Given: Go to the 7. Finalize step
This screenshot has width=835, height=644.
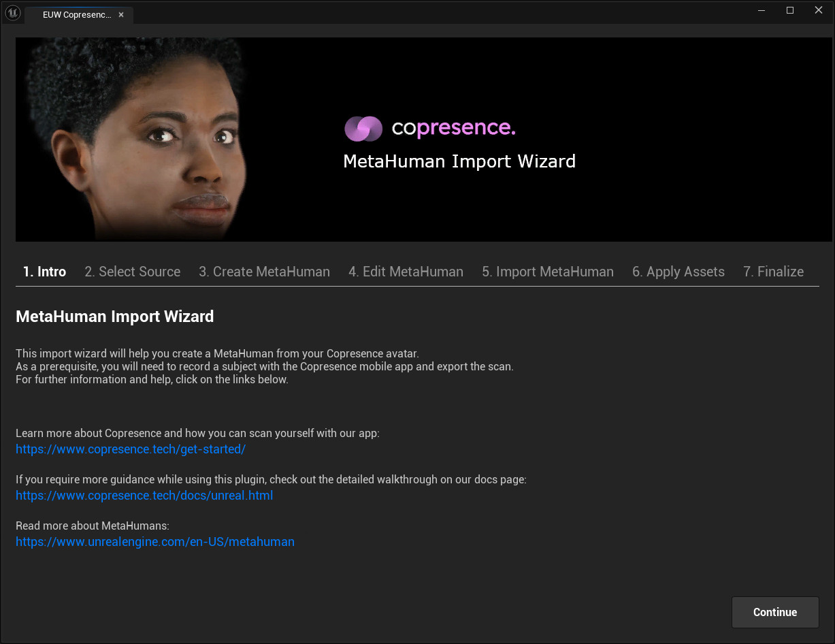Looking at the screenshot, I should pos(773,272).
